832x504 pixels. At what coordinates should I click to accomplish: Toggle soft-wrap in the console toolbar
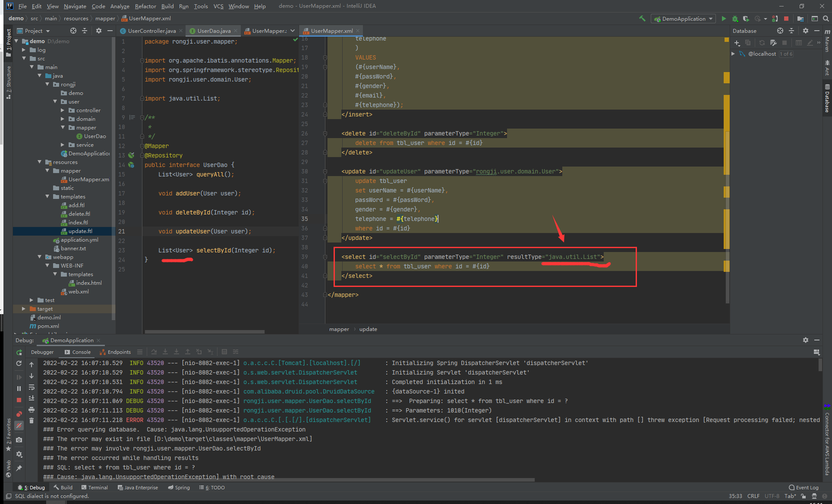(x=32, y=387)
